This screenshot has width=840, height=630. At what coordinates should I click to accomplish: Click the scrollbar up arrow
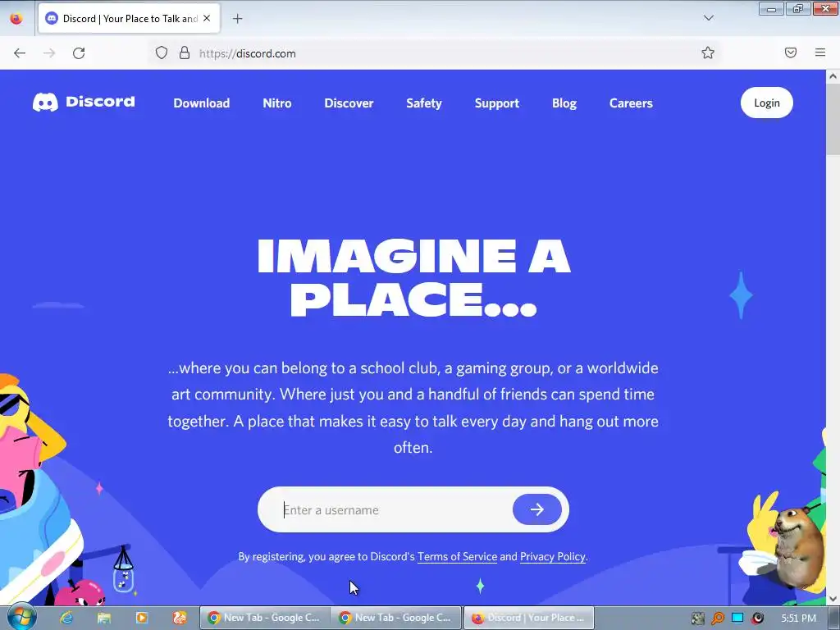coord(833,76)
